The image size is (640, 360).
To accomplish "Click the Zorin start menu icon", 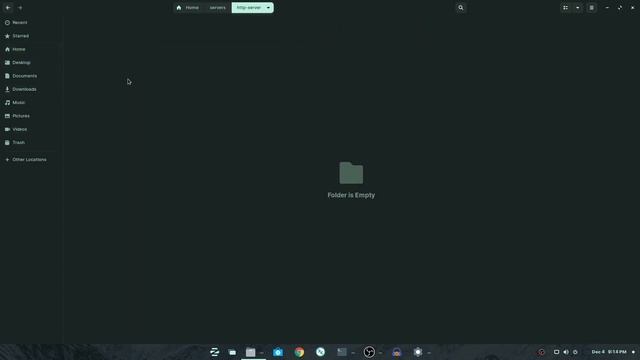I will click(x=214, y=352).
